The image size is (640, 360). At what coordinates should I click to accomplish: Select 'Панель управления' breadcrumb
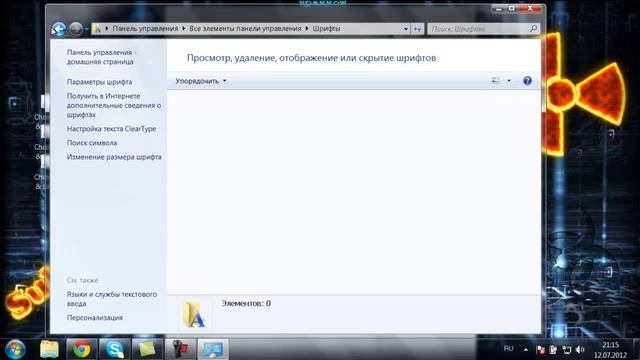tap(145, 29)
